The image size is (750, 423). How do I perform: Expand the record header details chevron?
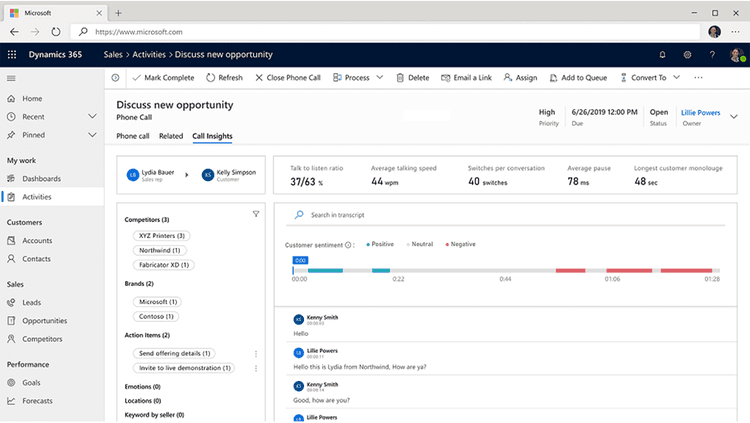coord(734,117)
